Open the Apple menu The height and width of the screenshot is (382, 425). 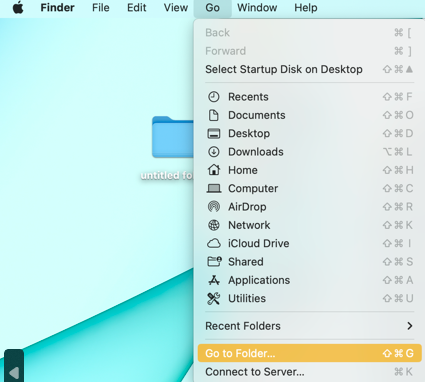point(18,7)
